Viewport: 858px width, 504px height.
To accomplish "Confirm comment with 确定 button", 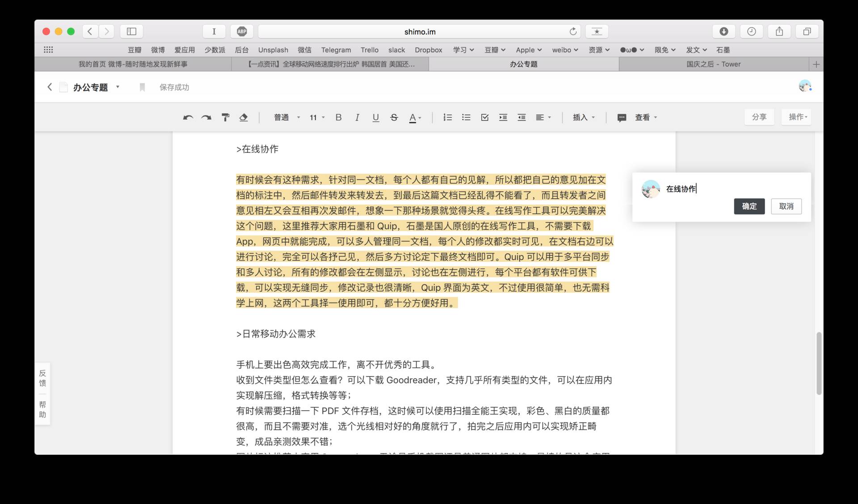I will [x=749, y=206].
